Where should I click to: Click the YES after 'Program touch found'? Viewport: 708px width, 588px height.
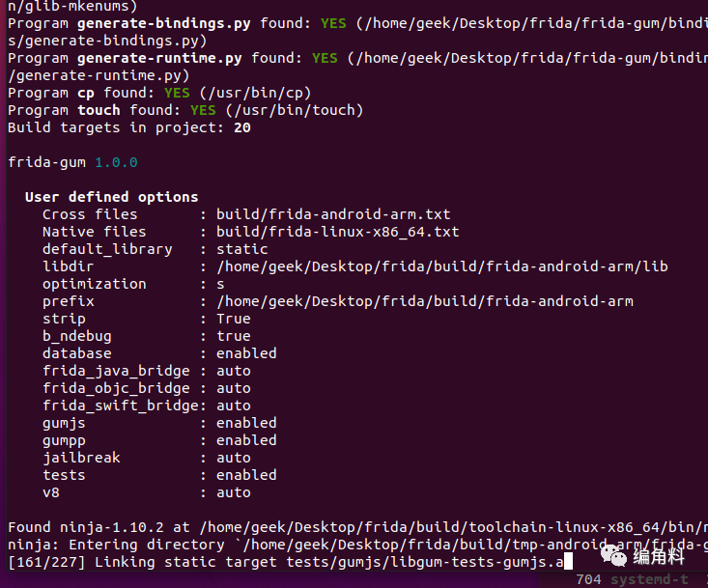click(x=203, y=110)
